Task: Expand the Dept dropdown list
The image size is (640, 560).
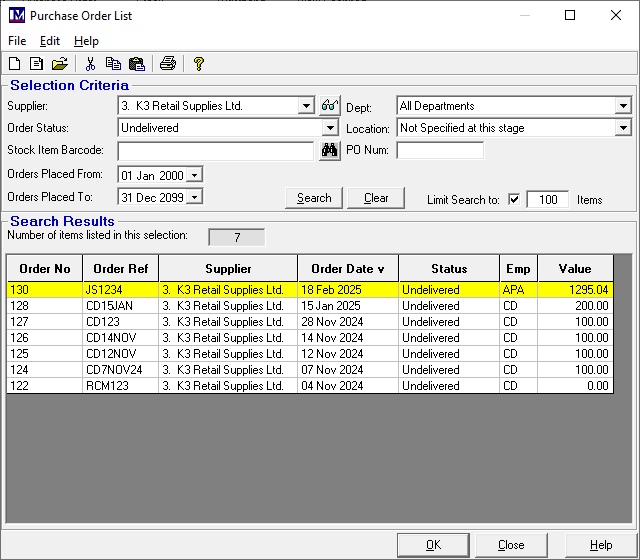Action: [x=623, y=106]
